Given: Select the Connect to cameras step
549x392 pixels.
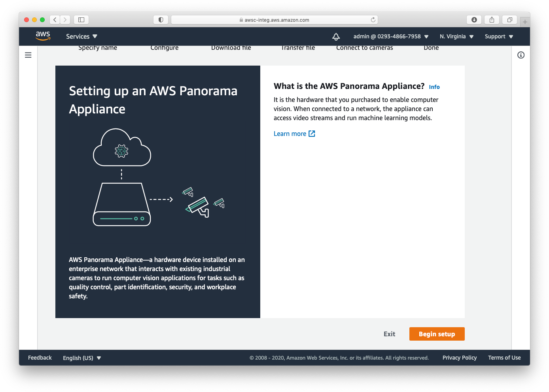Looking at the screenshot, I should pyautogui.click(x=365, y=48).
